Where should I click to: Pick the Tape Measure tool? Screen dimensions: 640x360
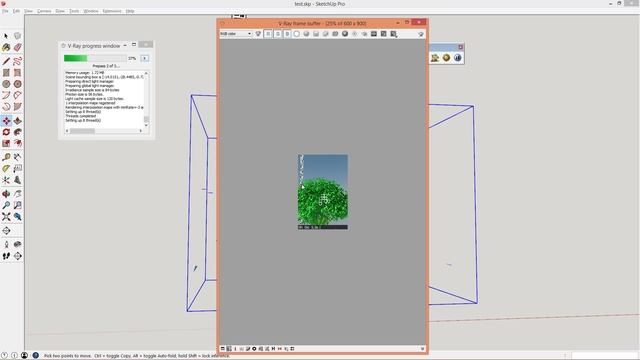pos(6,157)
